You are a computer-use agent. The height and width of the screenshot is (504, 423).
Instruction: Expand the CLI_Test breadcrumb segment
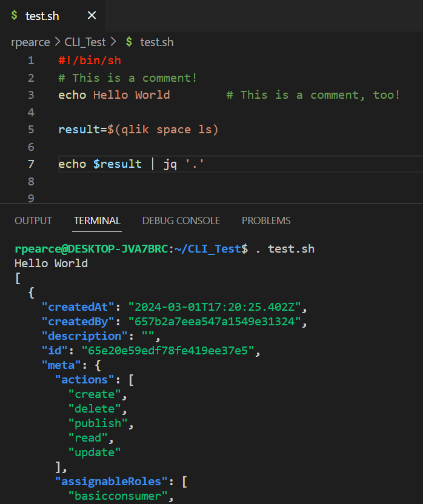coord(85,42)
